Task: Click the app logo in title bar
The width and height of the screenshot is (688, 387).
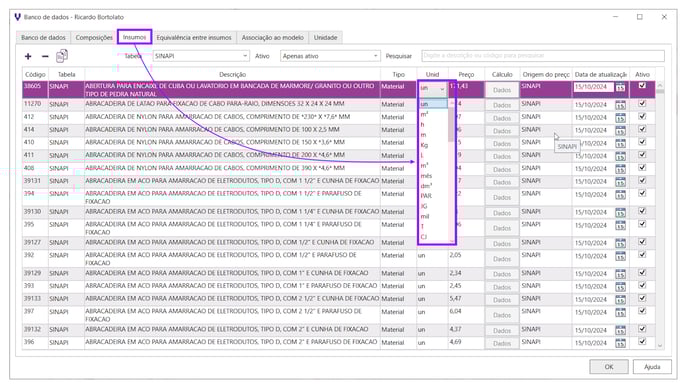Action: coord(18,17)
